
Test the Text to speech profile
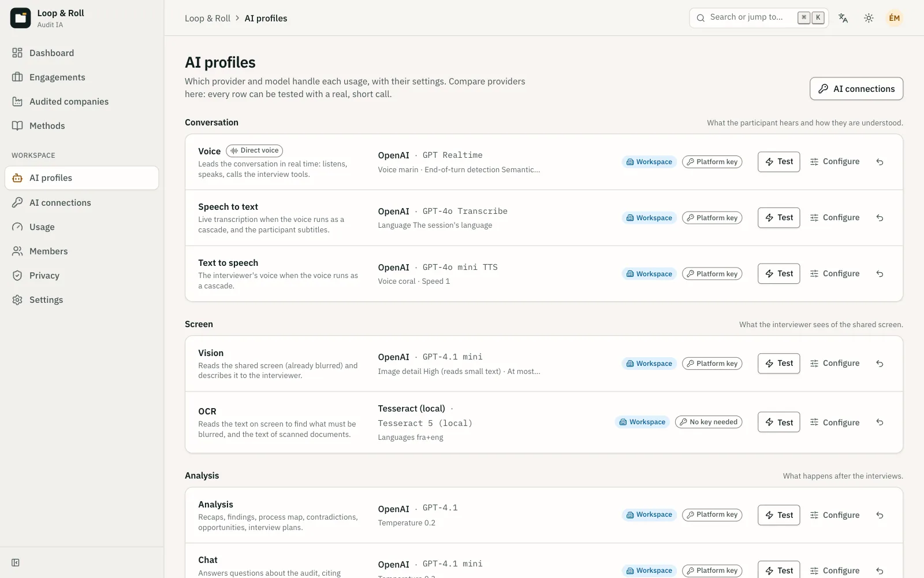point(778,274)
